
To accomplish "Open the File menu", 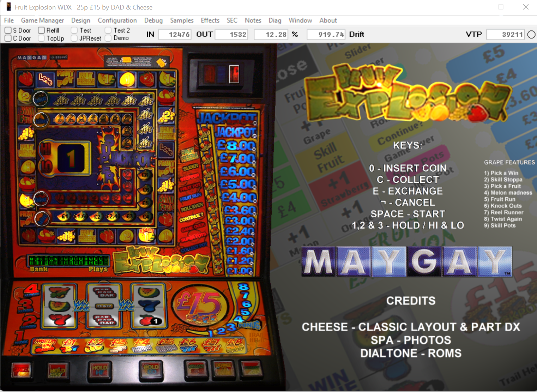I will (x=9, y=20).
